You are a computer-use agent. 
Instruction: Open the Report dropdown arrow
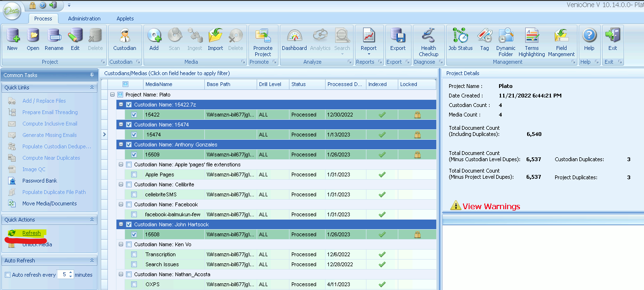click(x=368, y=54)
